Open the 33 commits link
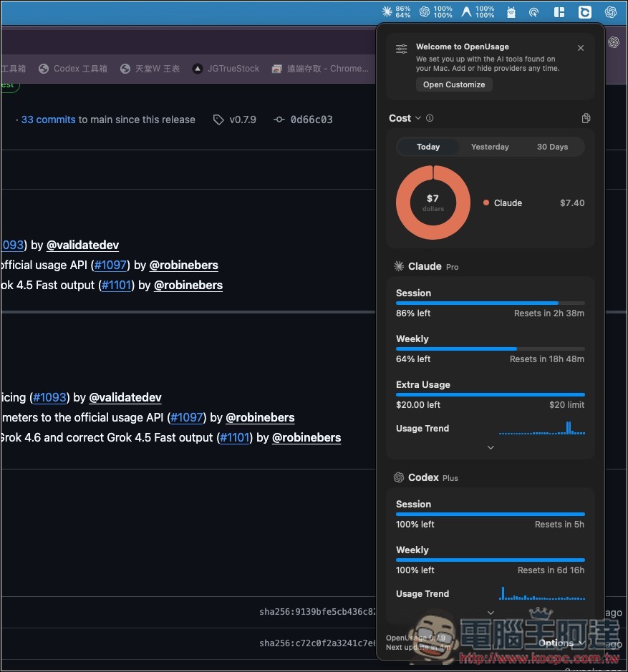628x672 pixels. pyautogui.click(x=49, y=120)
